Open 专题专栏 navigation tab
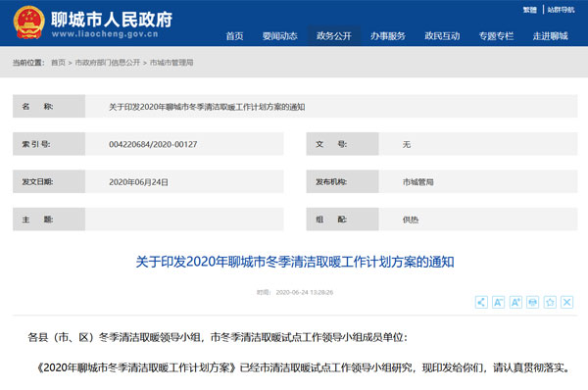 [x=496, y=36]
